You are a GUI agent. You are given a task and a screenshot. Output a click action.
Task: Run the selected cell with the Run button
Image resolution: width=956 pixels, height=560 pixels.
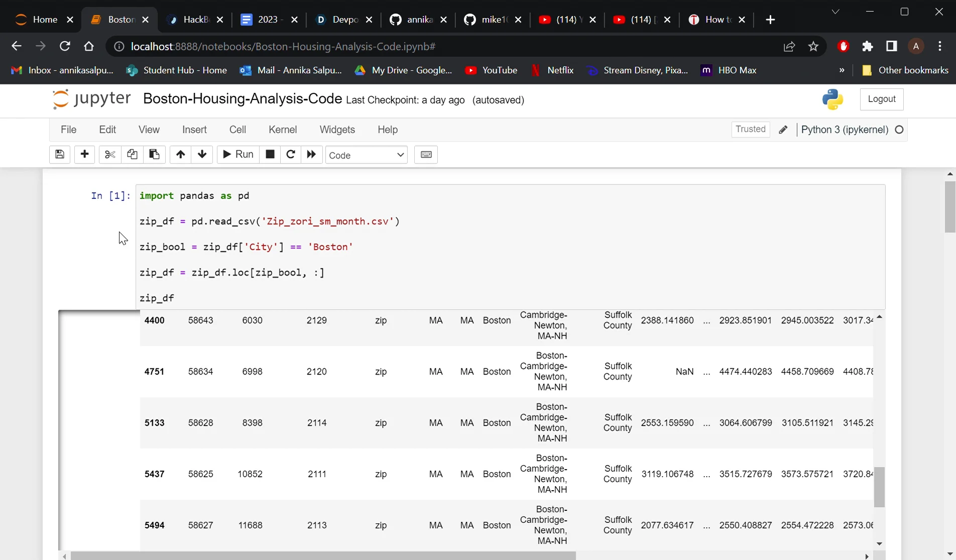coord(237,155)
